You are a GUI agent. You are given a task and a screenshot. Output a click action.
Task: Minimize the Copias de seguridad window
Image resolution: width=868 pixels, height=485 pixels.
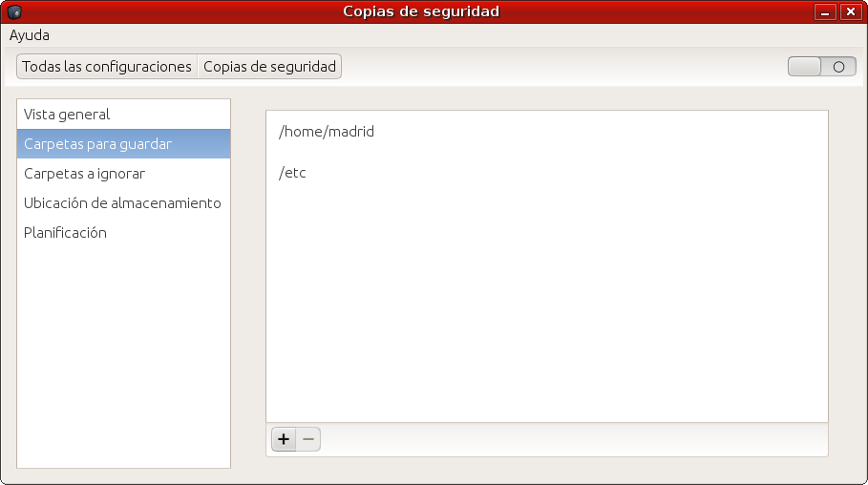(825, 12)
